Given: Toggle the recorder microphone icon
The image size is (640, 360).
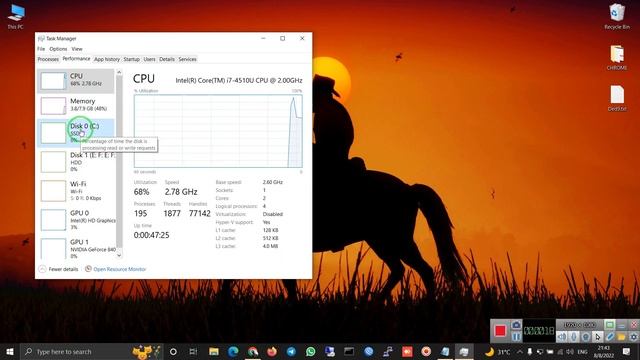Looking at the screenshot, I should pyautogui.click(x=574, y=337).
